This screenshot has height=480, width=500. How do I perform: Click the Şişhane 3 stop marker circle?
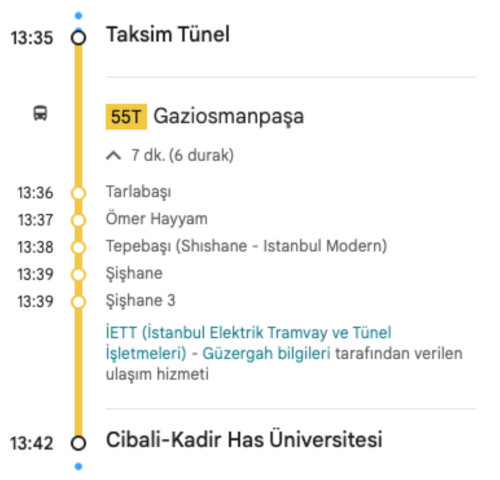coord(78,302)
